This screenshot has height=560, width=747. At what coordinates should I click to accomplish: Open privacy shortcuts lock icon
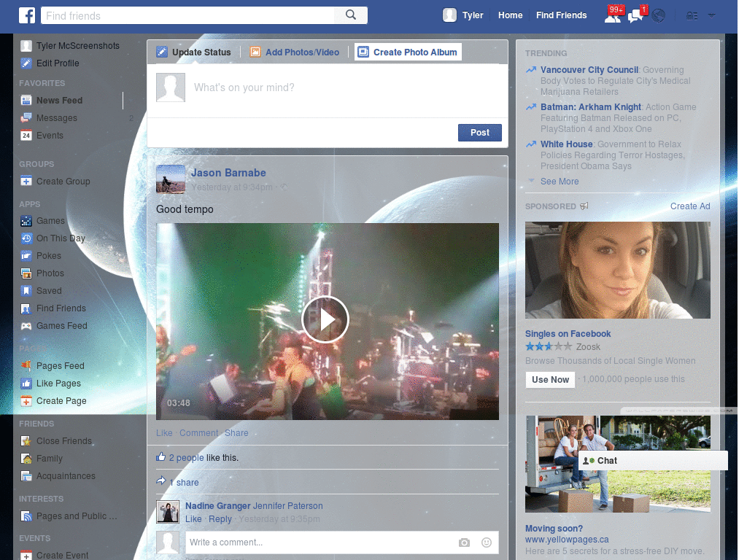pyautogui.click(x=692, y=16)
